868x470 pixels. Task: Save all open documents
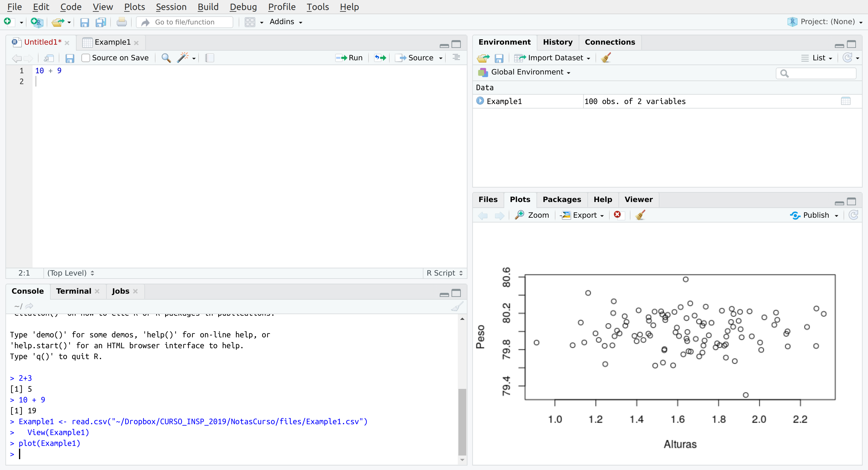click(x=101, y=22)
